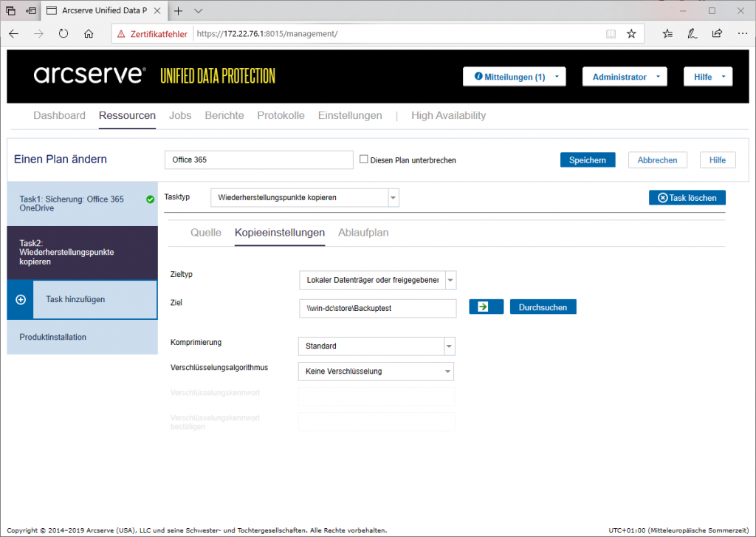Open the reading view icon in address bar
Screen dimensions: 756x537
610,33
